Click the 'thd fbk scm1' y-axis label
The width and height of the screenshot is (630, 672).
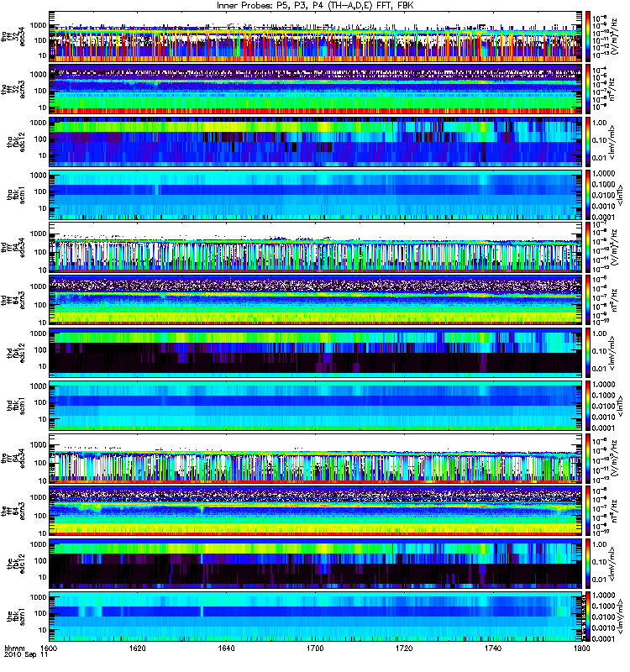click(x=15, y=406)
